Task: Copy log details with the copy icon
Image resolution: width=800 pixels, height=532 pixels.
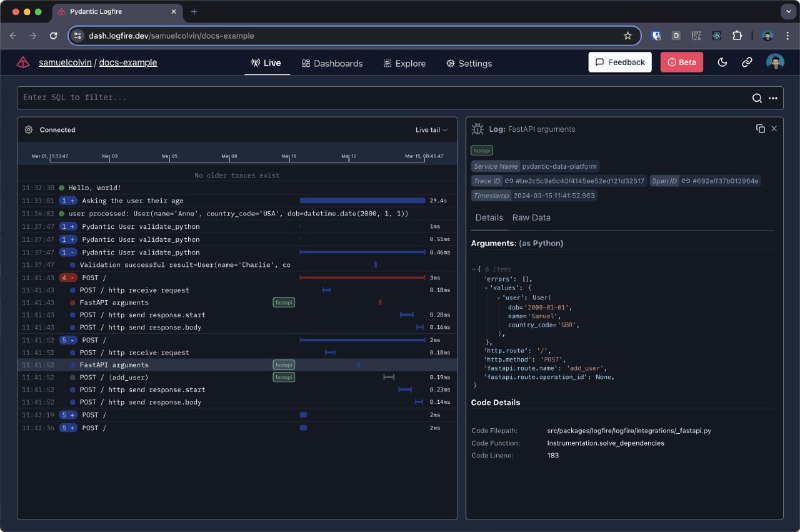Action: pos(760,129)
